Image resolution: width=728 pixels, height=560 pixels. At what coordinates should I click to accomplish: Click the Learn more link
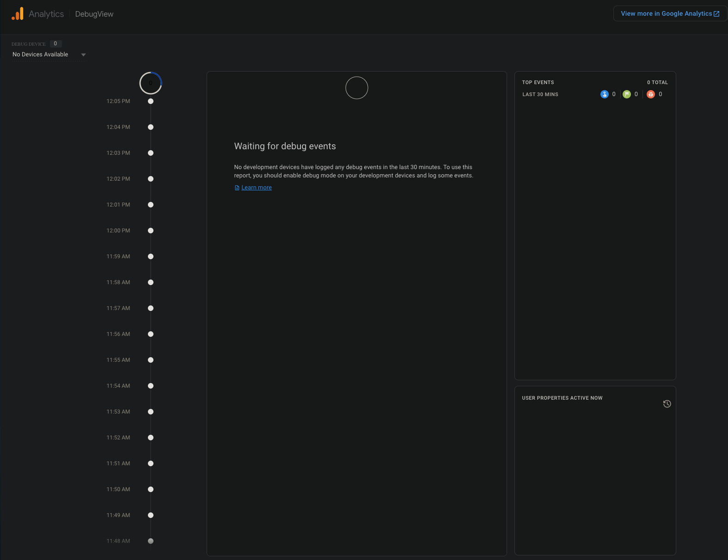click(257, 188)
